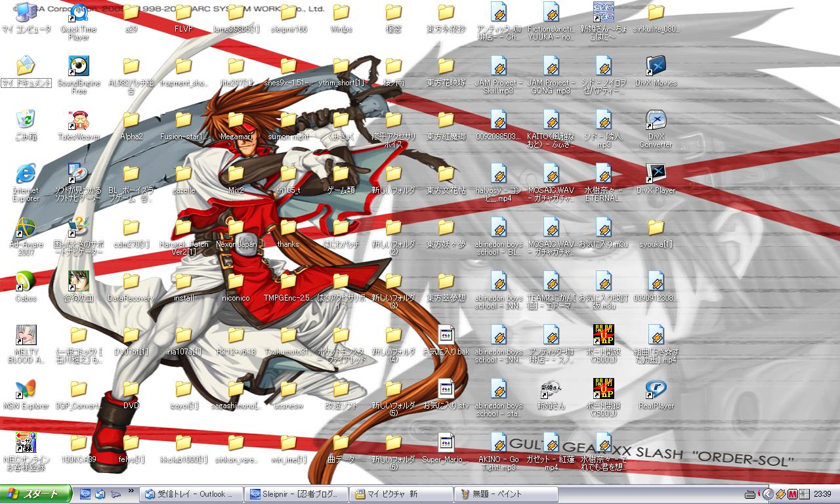Launch the DivX Converter shortcut
The height and width of the screenshot is (504, 840).
[656, 128]
